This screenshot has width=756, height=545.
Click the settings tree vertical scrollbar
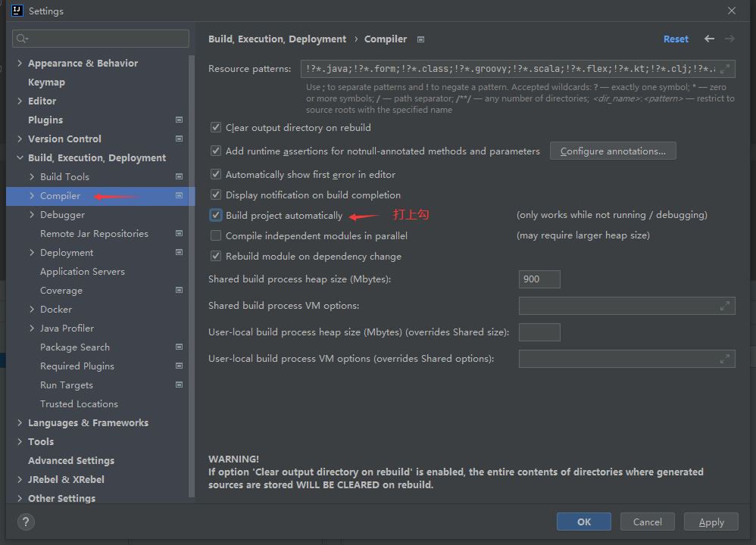tap(192, 275)
